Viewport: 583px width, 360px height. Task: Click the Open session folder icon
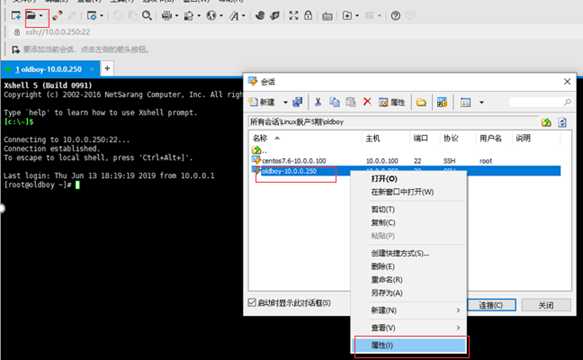click(30, 16)
